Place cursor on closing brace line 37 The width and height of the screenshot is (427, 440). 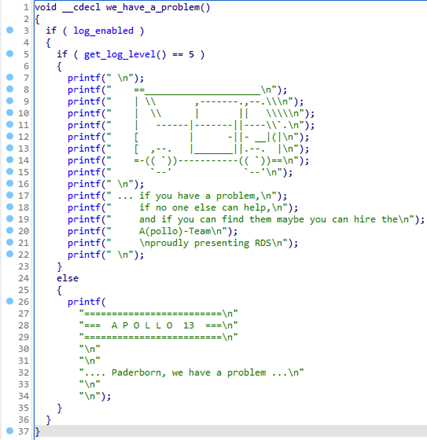38,431
